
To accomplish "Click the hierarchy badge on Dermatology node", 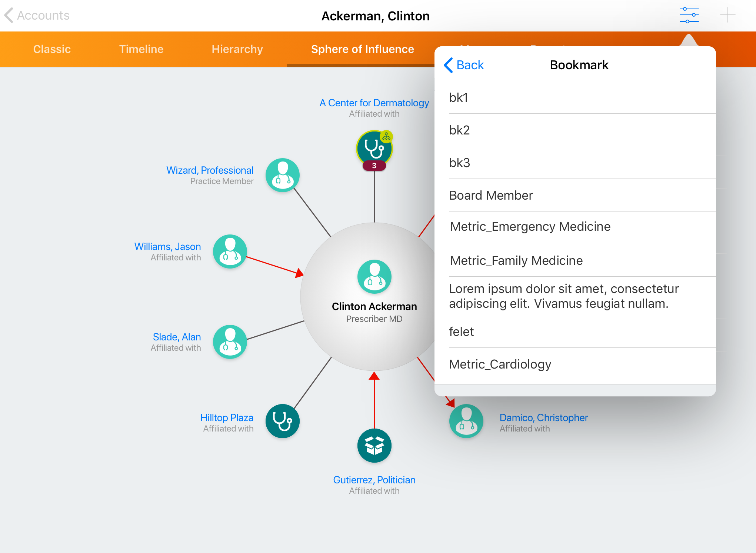I will 386,137.
